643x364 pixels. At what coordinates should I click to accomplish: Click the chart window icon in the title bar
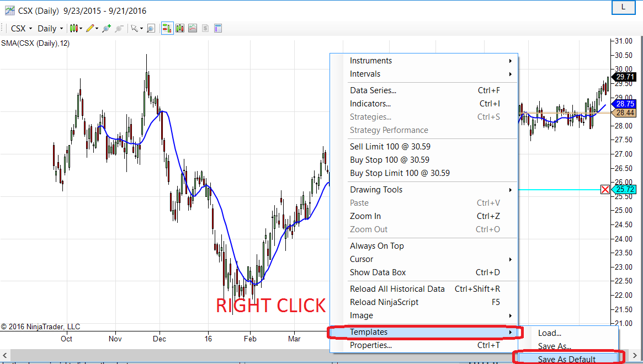[10, 10]
